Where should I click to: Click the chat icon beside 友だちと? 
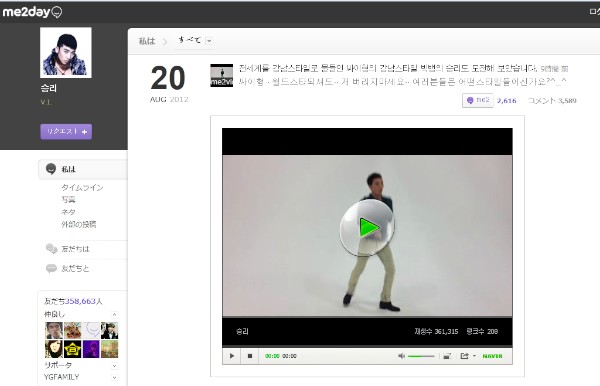tap(51, 268)
